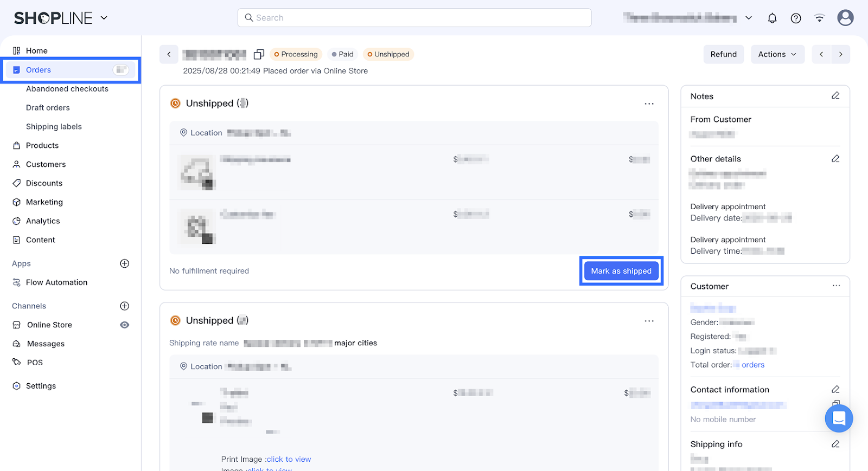
Task: Navigate to Products
Action: [42, 145]
